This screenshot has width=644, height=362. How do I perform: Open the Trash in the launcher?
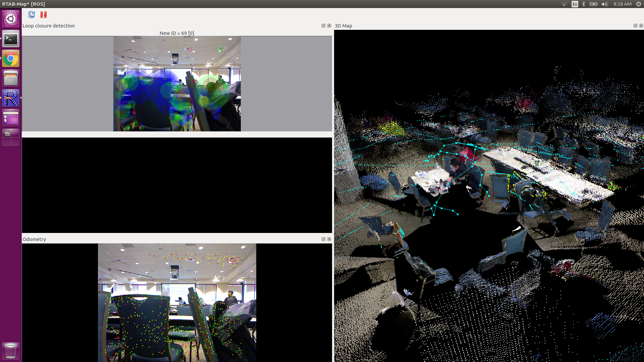click(x=11, y=351)
